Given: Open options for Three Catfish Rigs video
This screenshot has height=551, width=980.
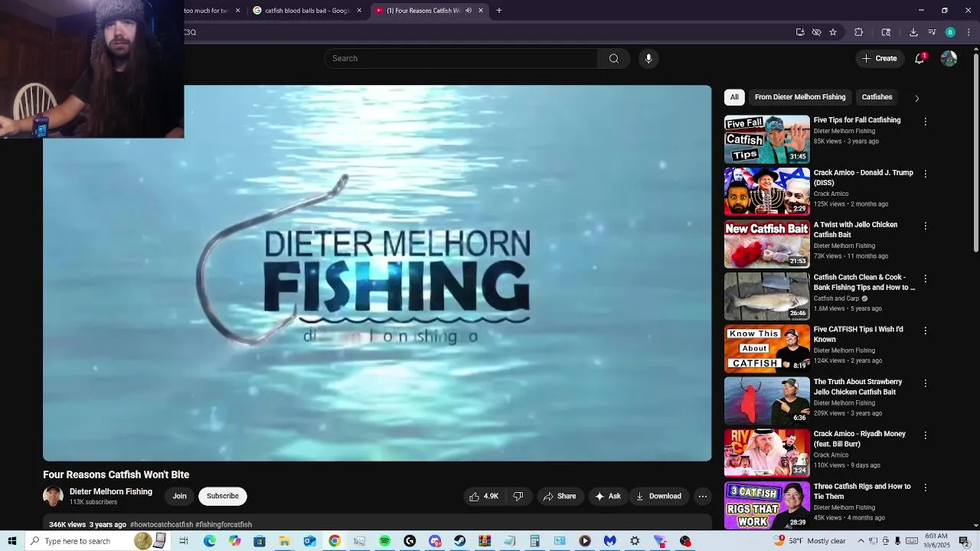Looking at the screenshot, I should (926, 487).
